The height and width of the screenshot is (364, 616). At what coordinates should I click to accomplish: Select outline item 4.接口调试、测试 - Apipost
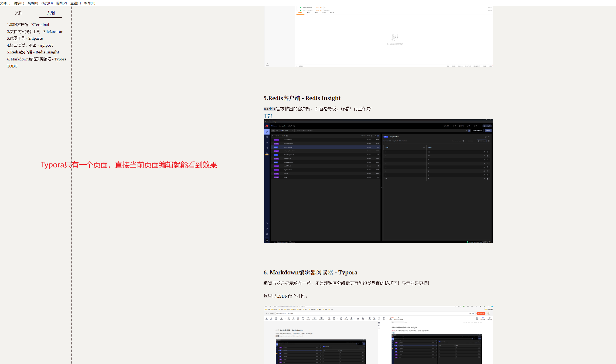click(x=30, y=45)
